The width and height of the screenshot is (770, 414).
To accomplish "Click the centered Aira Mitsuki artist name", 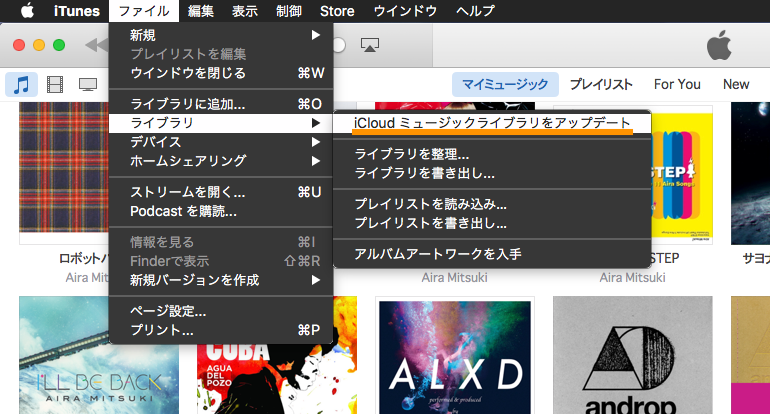I will point(454,277).
